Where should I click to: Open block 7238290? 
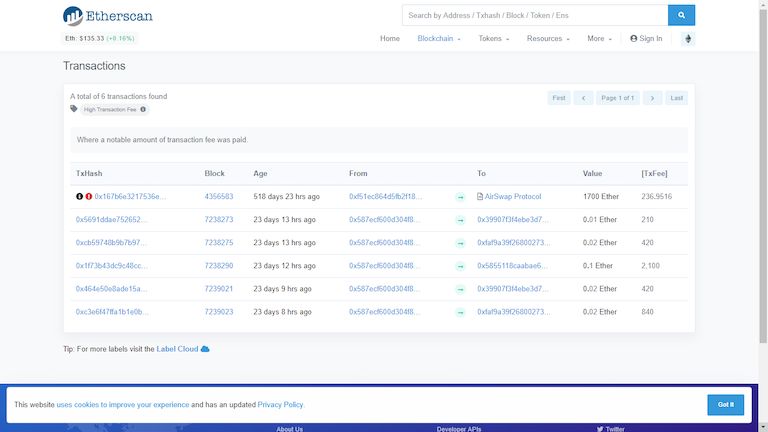pyautogui.click(x=219, y=265)
